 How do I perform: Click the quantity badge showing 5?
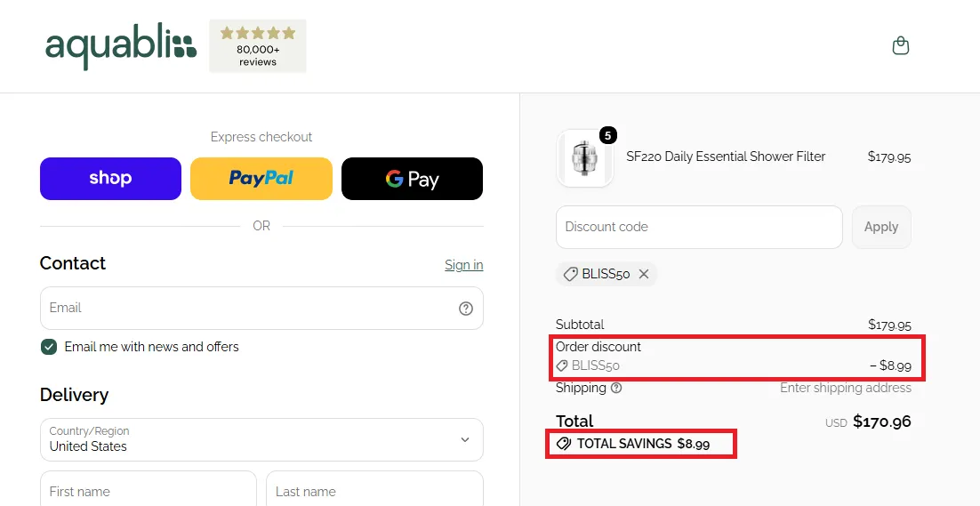click(x=607, y=135)
